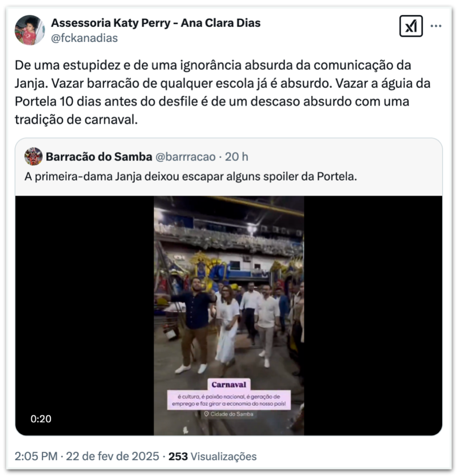Click the 2:05 PM post timestamp

(x=36, y=456)
